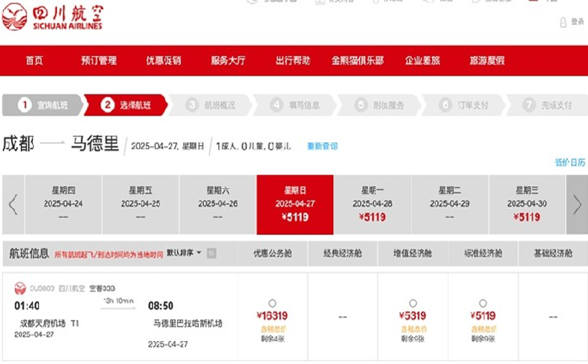Click the 成都天府机场 T1 text
This screenshot has height=364, width=588.
pos(49,323)
